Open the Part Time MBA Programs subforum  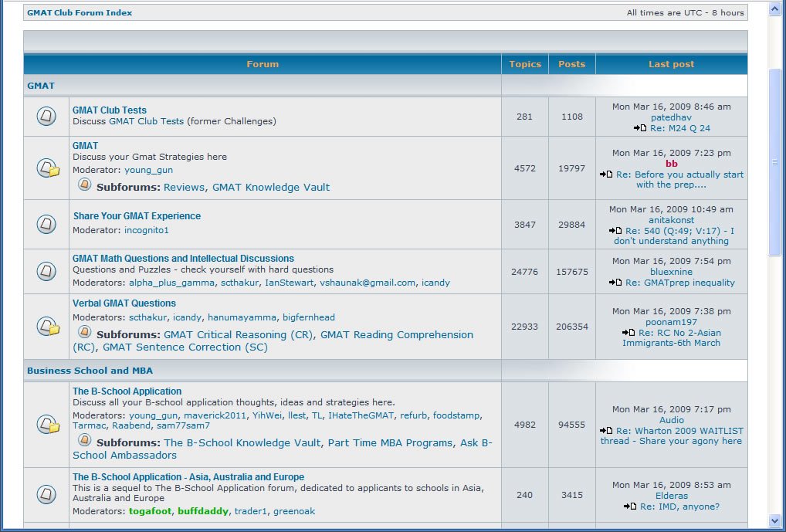point(391,442)
